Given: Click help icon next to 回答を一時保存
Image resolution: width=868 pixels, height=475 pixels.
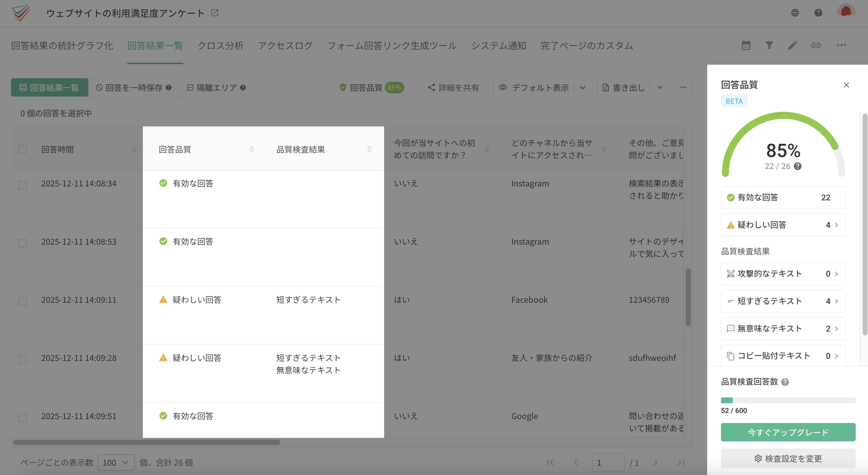Looking at the screenshot, I should [169, 88].
